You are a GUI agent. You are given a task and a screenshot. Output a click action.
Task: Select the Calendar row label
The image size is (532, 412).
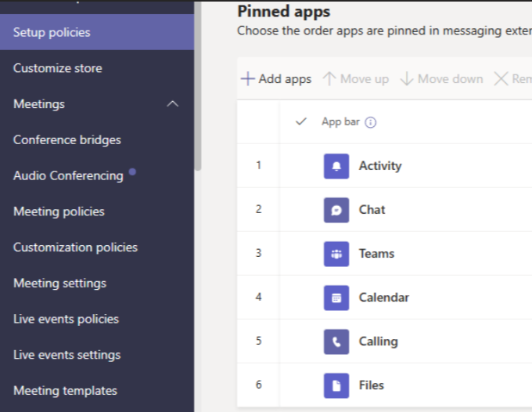coord(384,298)
